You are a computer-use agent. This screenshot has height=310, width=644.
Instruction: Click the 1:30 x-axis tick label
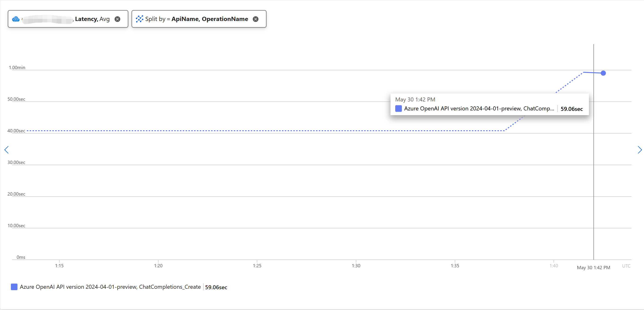coord(356,266)
